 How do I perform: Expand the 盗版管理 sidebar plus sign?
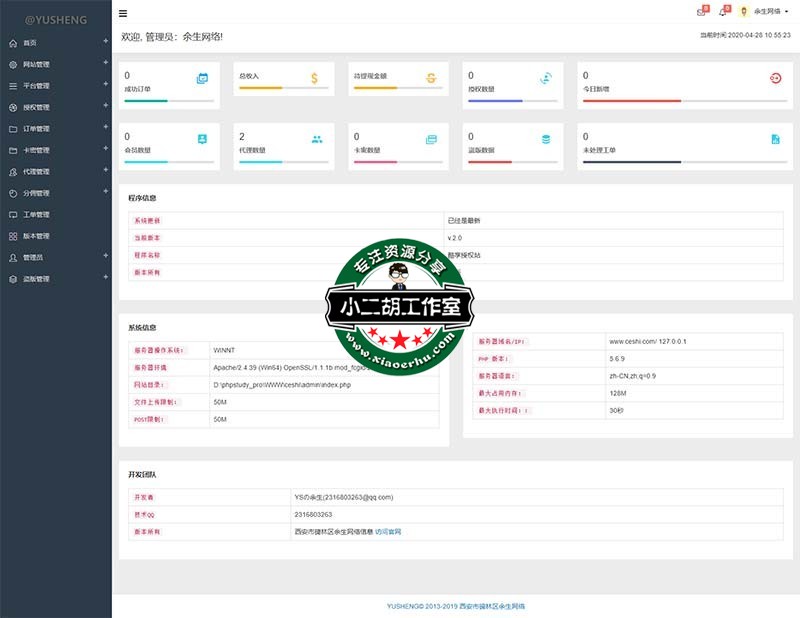point(105,278)
